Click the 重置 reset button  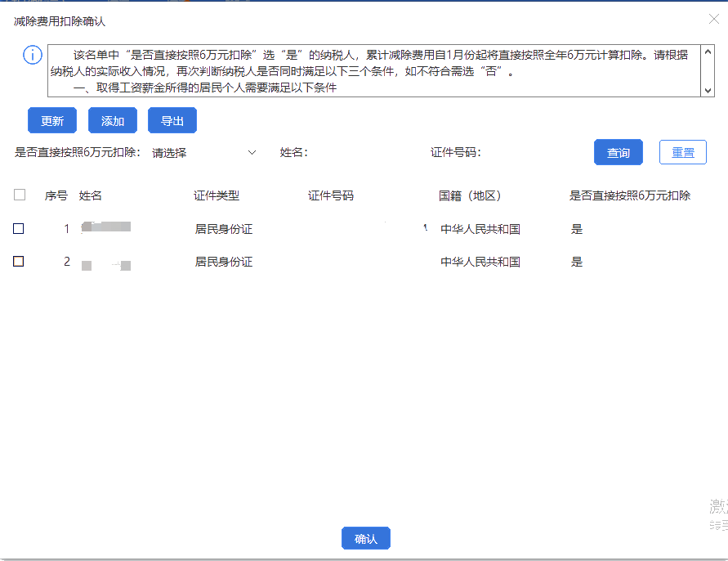tap(682, 152)
